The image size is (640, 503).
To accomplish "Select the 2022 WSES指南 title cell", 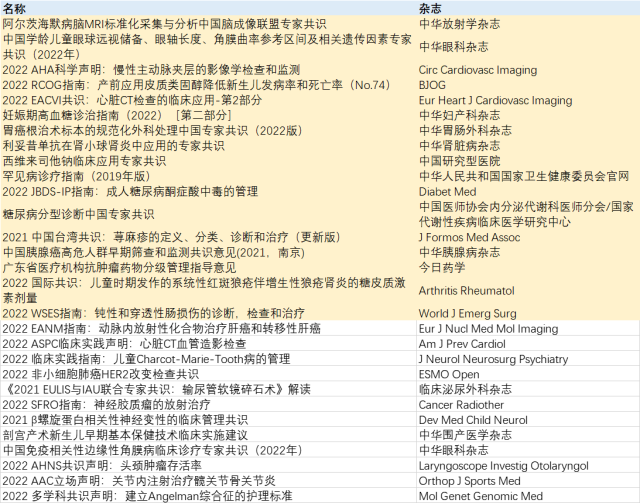I will pyautogui.click(x=208, y=313).
